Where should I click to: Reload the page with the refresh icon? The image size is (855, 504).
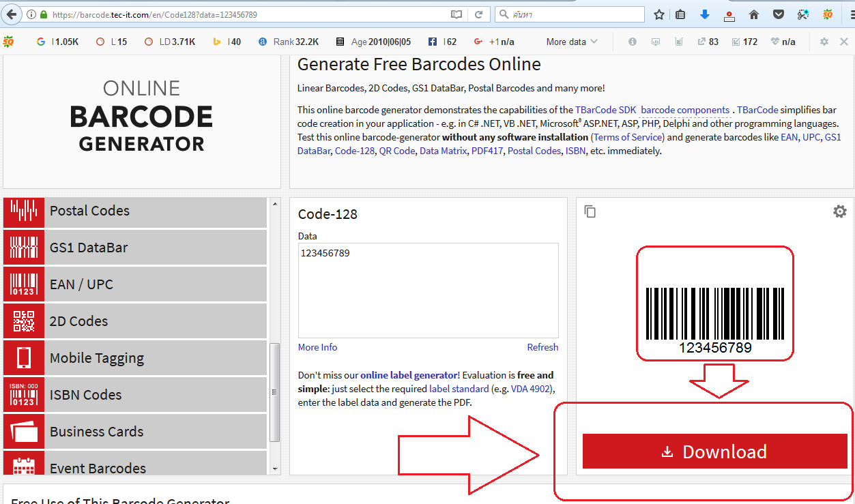tap(479, 14)
